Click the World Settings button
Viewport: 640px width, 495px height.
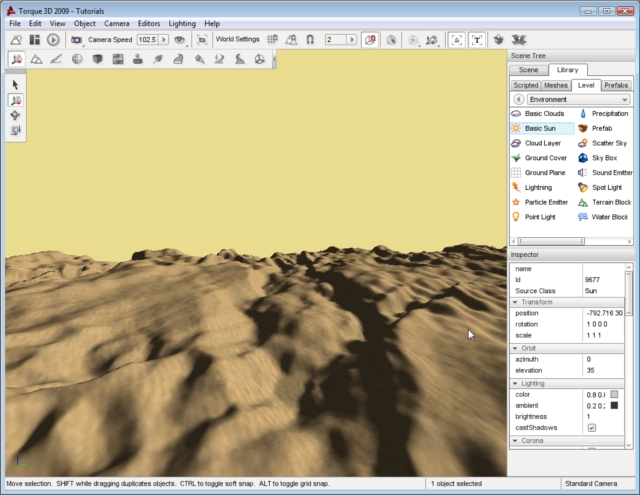[x=238, y=40]
